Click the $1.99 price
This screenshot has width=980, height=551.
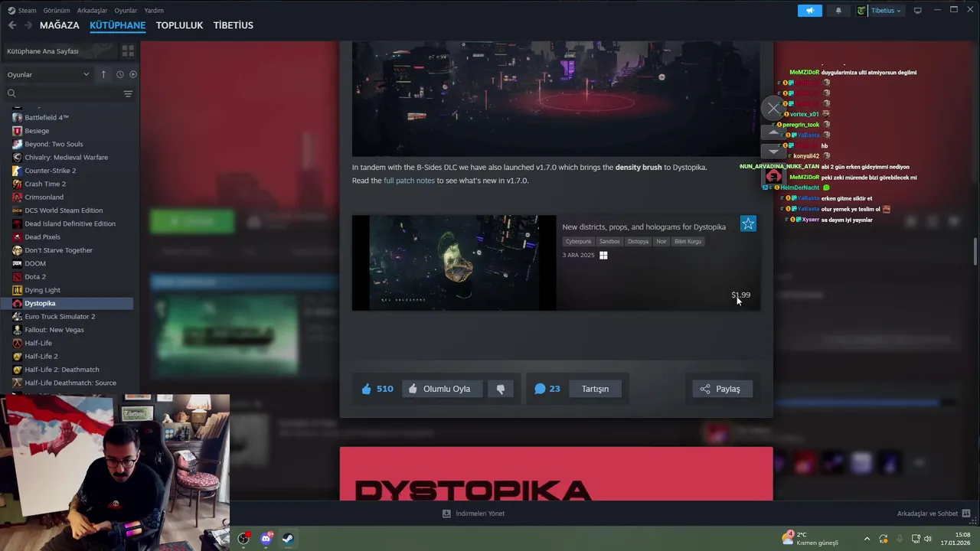click(x=740, y=295)
